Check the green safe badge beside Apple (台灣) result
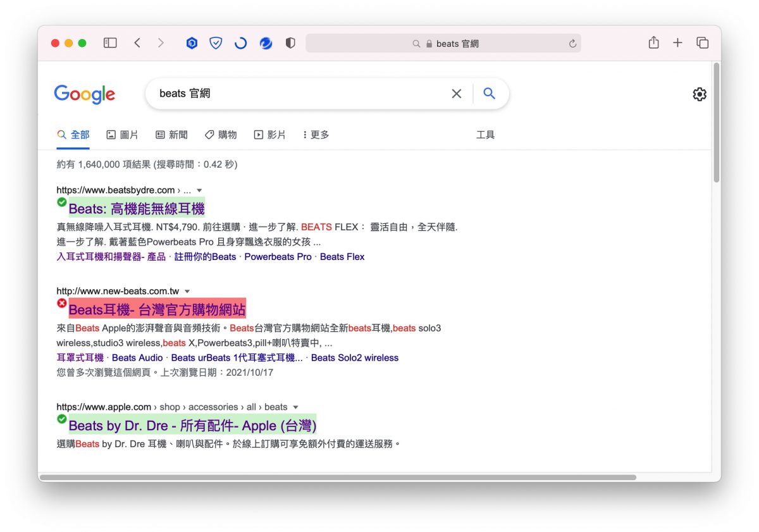This screenshot has height=532, width=759. click(x=61, y=419)
